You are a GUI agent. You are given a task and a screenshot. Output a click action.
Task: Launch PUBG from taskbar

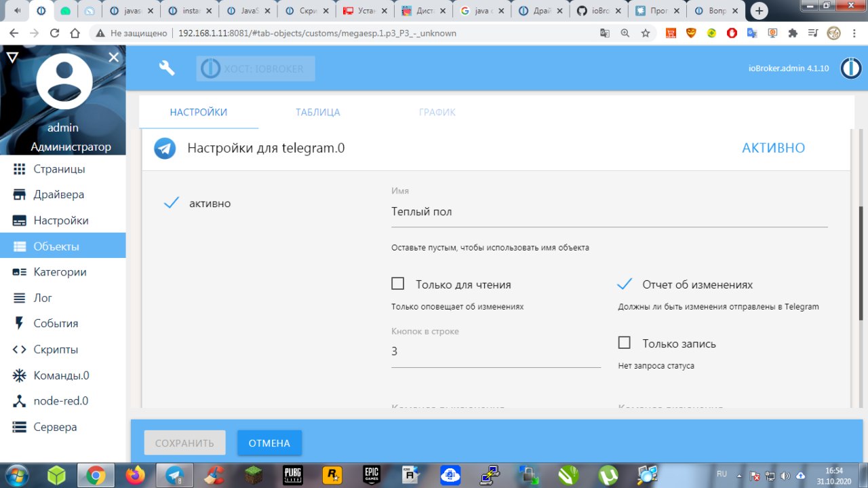[293, 474]
